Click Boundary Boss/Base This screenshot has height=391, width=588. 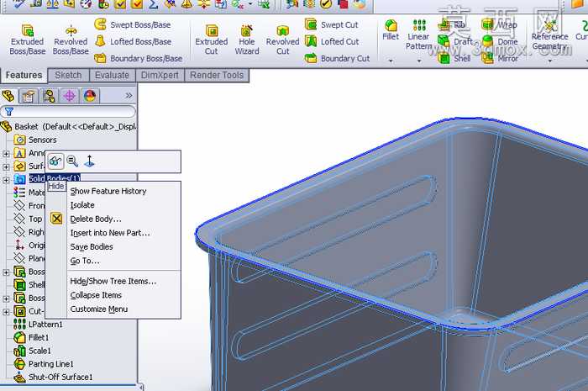(x=139, y=59)
